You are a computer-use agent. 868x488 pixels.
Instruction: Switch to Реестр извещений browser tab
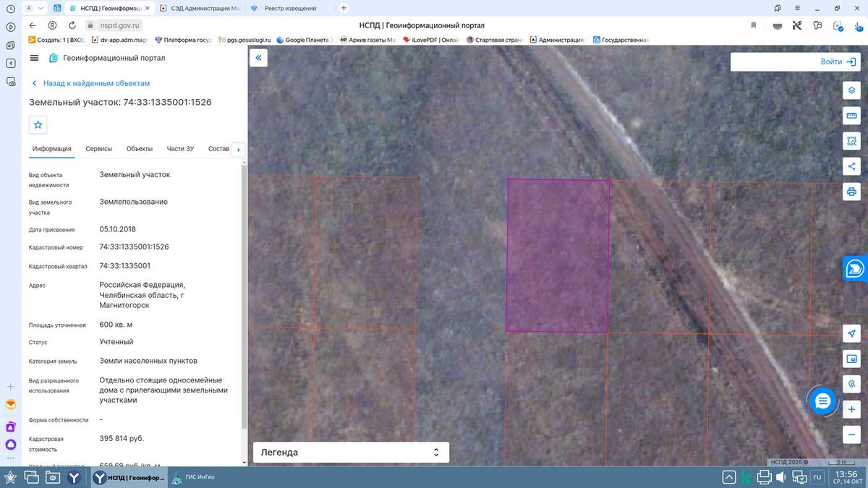289,8
